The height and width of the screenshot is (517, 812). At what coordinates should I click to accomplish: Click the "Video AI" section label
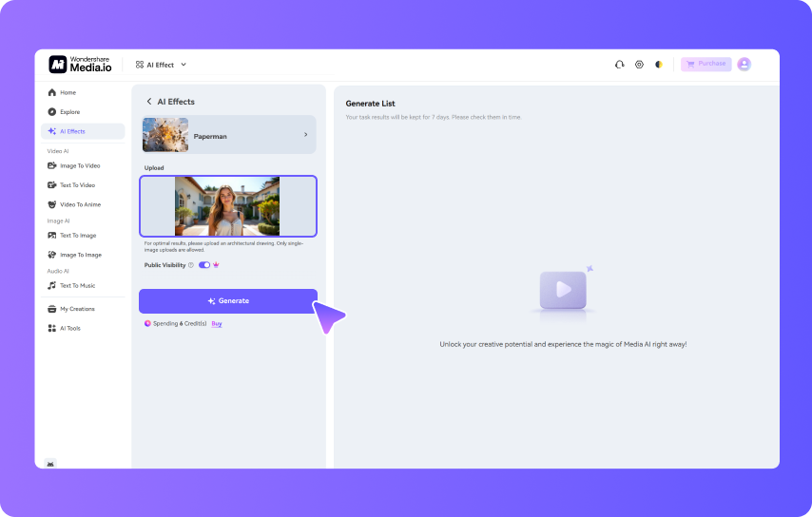pyautogui.click(x=58, y=151)
